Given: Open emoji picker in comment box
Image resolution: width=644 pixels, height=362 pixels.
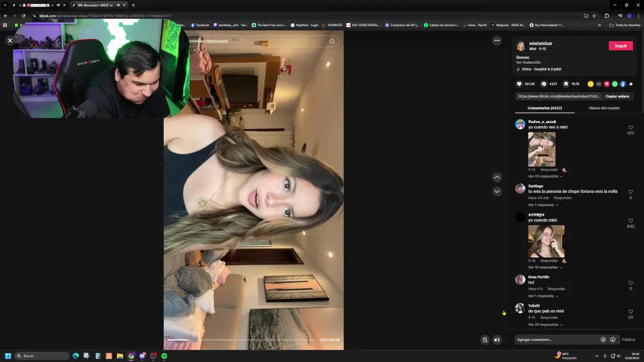Looking at the screenshot, I should tap(613, 339).
